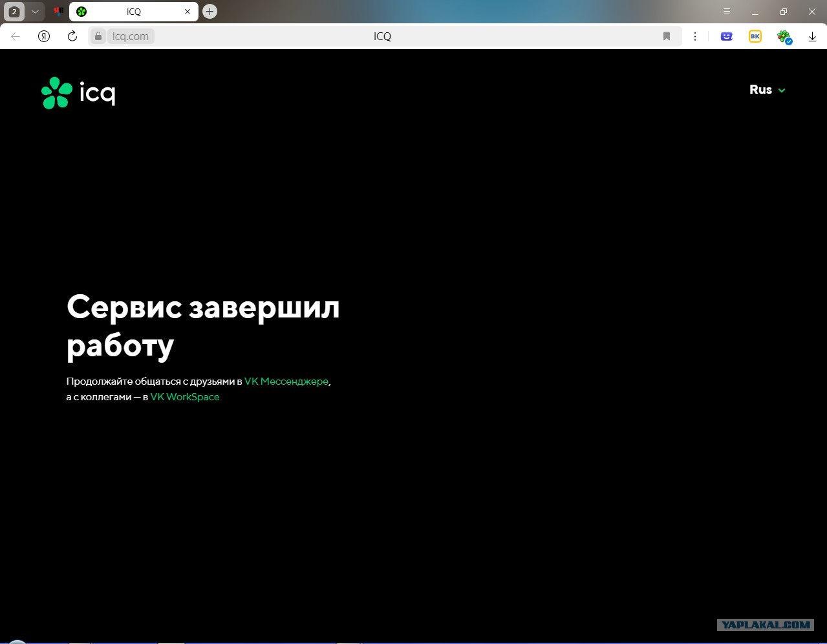Go back to previous page

(x=16, y=36)
